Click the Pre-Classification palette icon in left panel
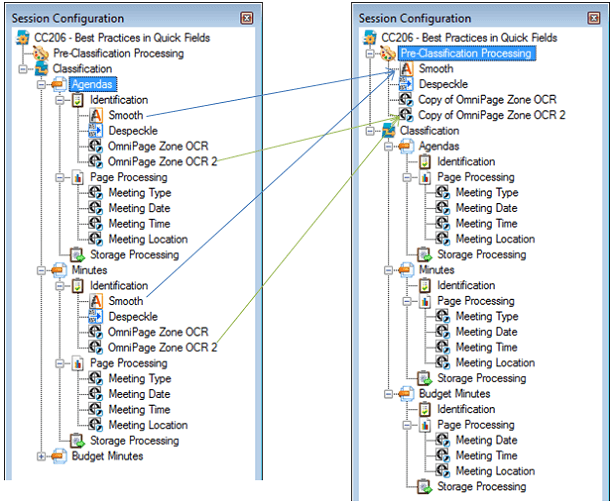Viewport: 615px width, 503px height. [41, 53]
